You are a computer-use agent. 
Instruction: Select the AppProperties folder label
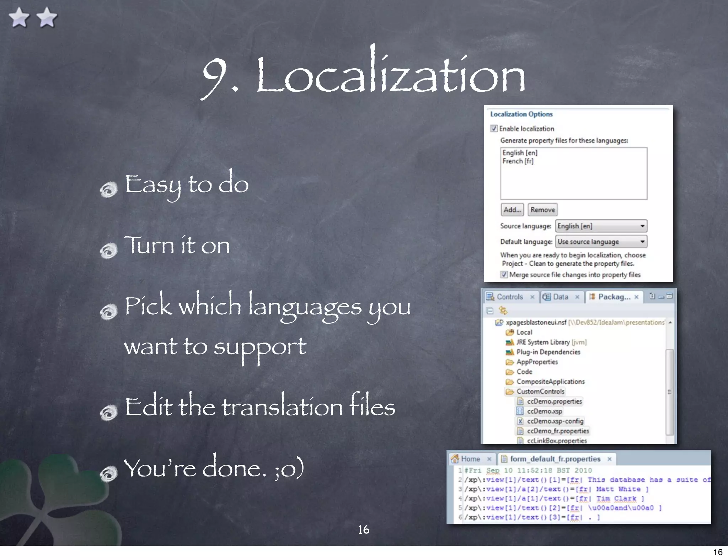coord(537,362)
